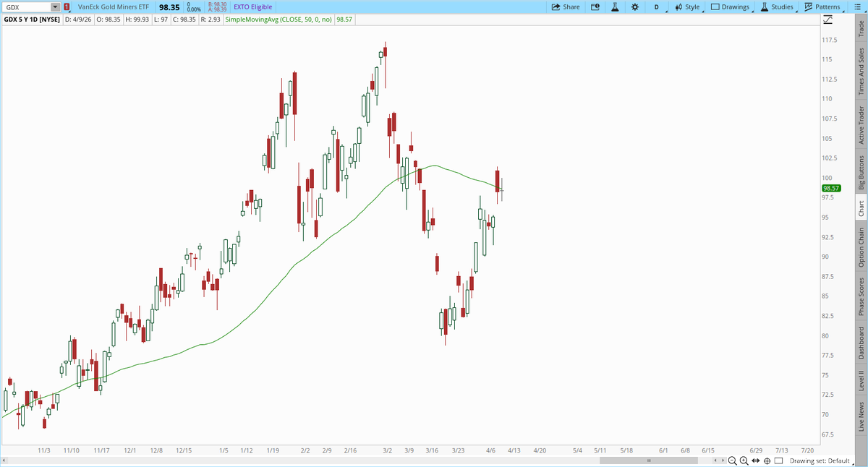
Task: Click the horizontal pan arrows icon
Action: [x=756, y=460]
